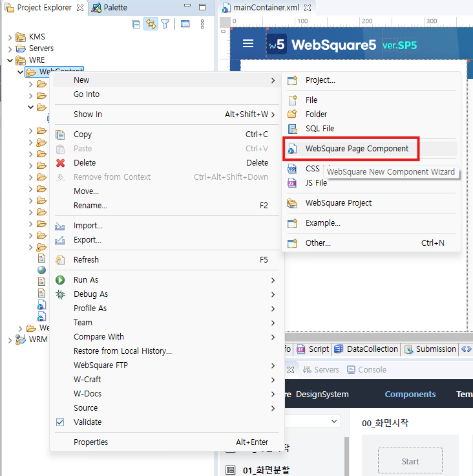Click Components link in DesignSystem
The width and height of the screenshot is (473, 476).
coord(410,395)
